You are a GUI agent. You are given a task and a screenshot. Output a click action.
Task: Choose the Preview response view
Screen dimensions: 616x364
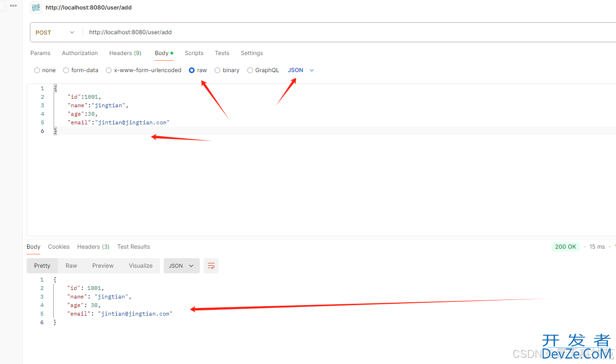(x=103, y=266)
